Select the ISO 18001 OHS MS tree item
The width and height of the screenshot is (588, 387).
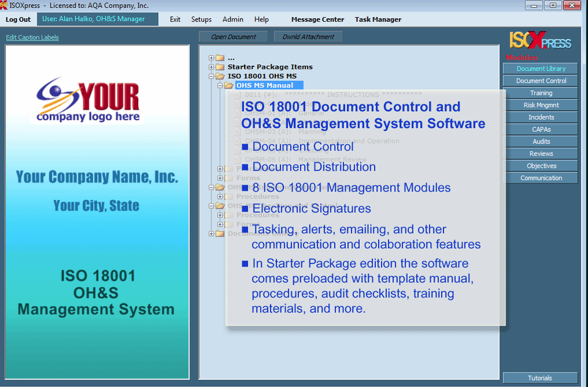262,76
